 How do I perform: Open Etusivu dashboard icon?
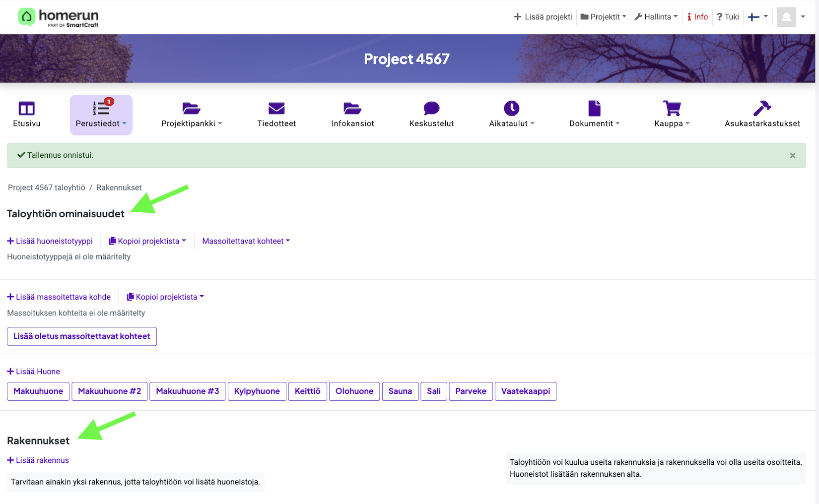[x=27, y=109]
